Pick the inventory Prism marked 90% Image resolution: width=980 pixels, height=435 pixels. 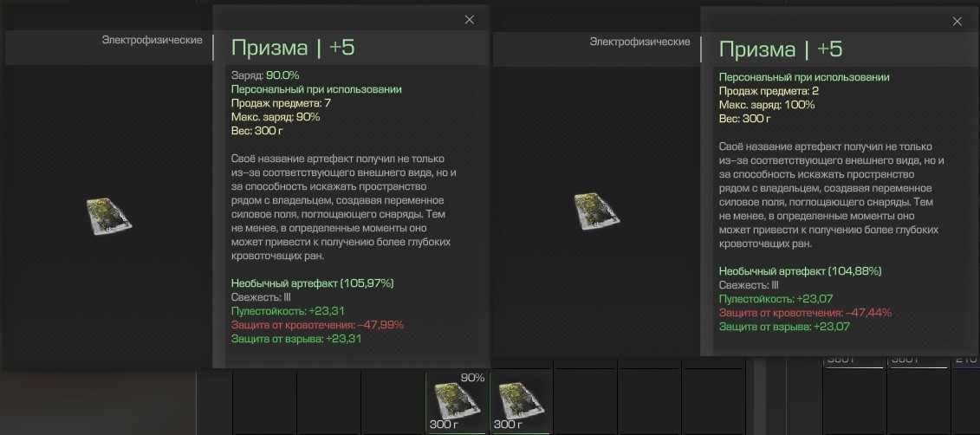click(458, 402)
